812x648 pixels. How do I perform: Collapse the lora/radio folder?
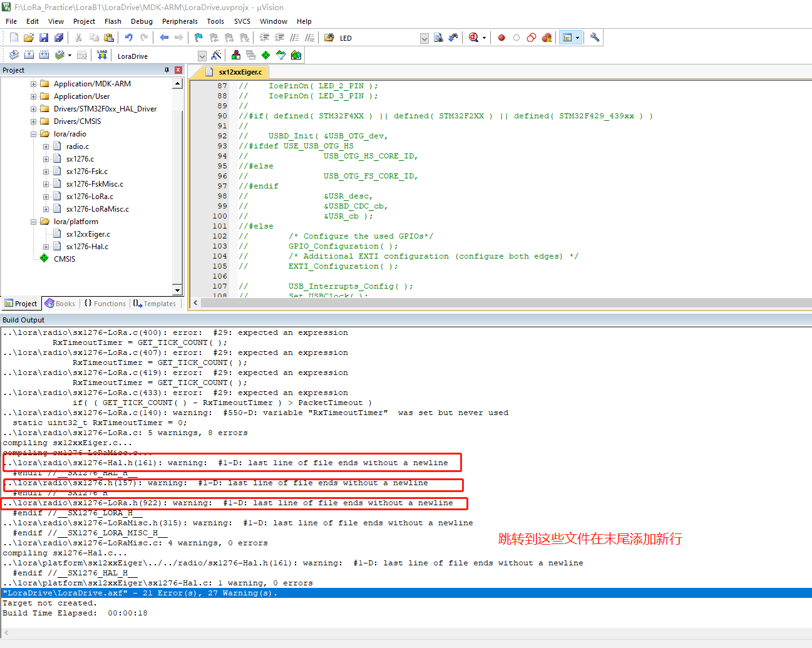point(33,134)
